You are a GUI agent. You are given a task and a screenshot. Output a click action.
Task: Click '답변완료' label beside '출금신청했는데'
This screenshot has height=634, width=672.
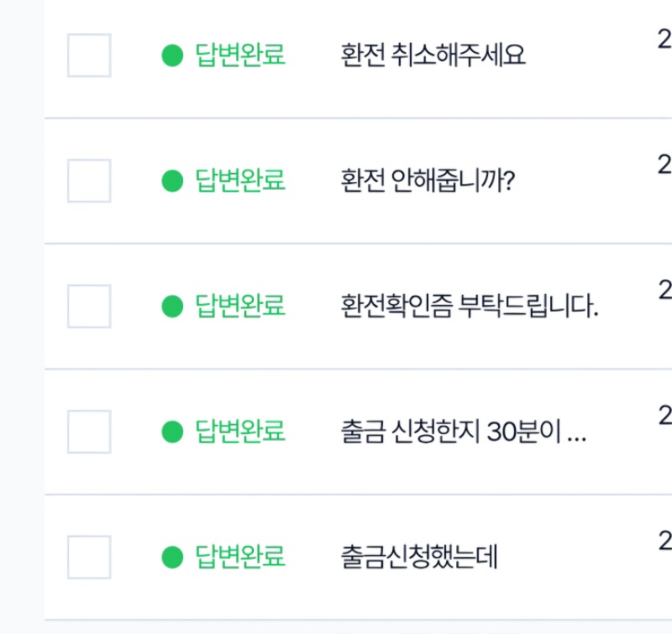click(x=240, y=557)
